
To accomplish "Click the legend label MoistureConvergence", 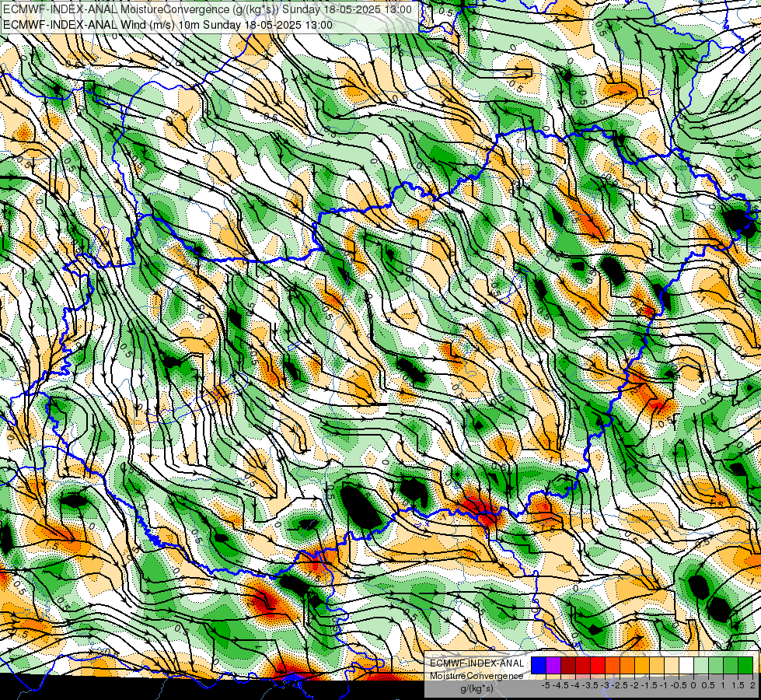I will coord(476,676).
